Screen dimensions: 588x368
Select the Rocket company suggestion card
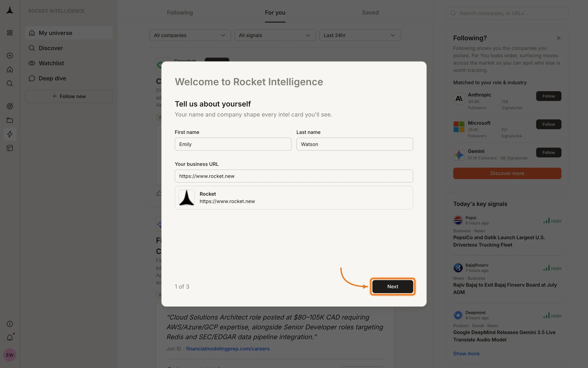pyautogui.click(x=294, y=198)
